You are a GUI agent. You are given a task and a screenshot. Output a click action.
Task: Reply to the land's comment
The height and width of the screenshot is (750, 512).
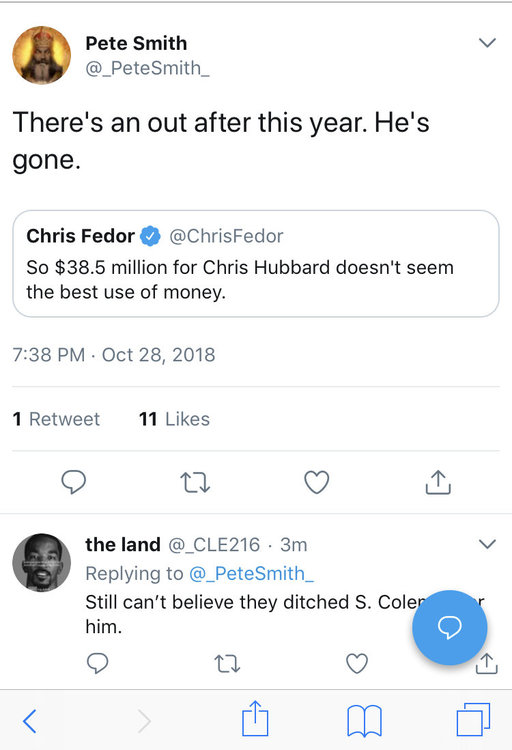(97, 663)
